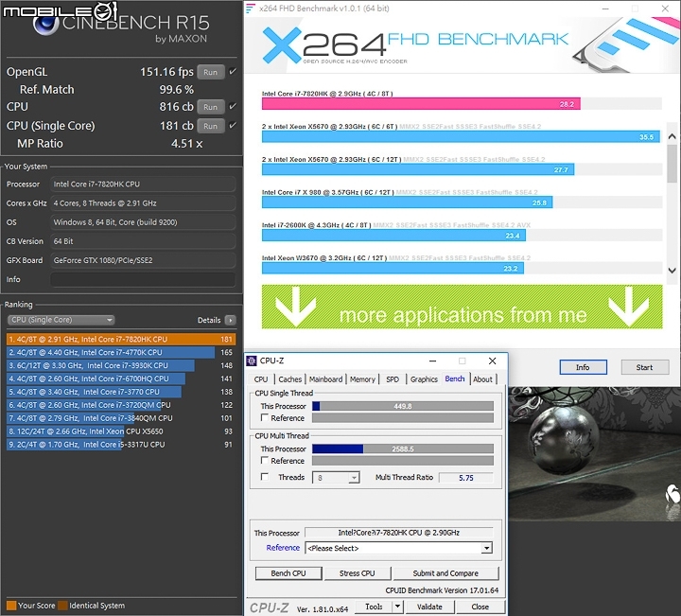Click right down-arrow on green banner
The height and width of the screenshot is (616, 681).
(x=628, y=307)
